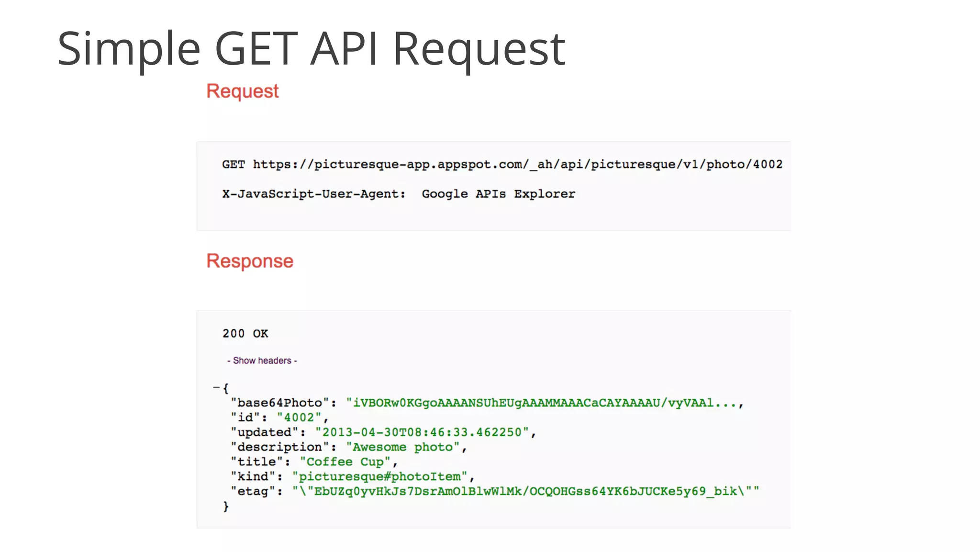Click the "kind" key name
Viewport: 980px width, 552px height.
click(253, 477)
